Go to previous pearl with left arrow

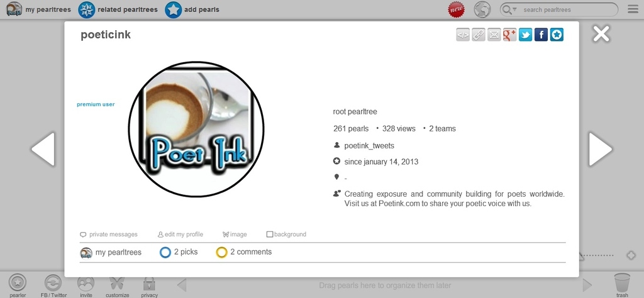(x=43, y=149)
